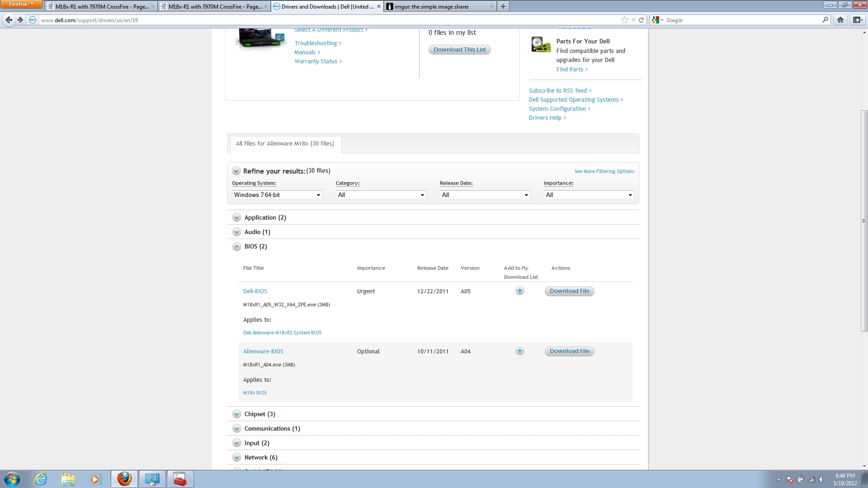Click the Find Parts link

pos(572,70)
